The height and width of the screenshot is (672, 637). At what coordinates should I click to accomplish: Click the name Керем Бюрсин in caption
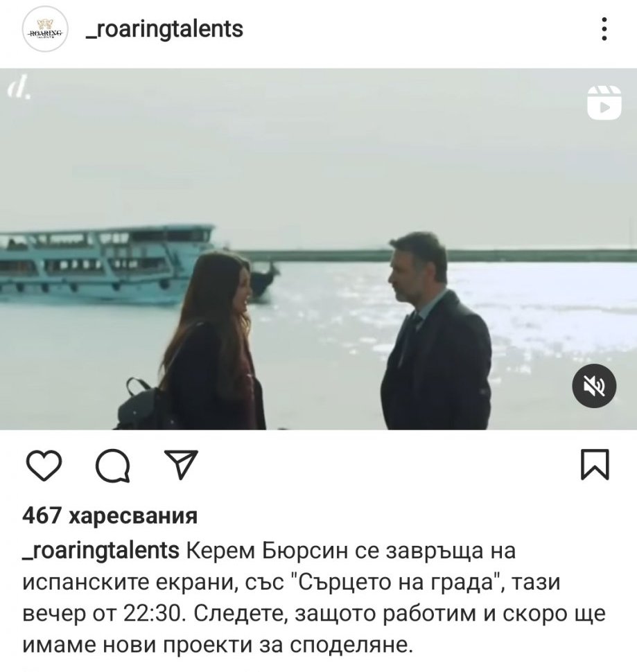267,551
